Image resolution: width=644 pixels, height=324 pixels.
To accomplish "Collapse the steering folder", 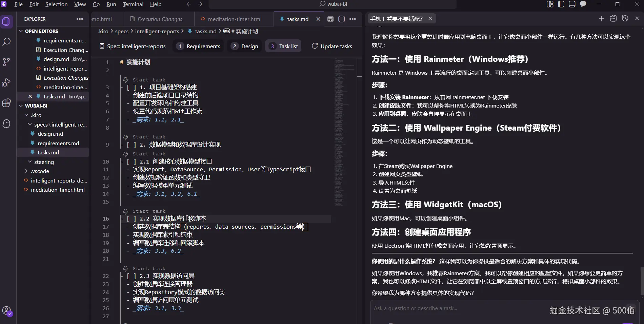I will point(30,162).
